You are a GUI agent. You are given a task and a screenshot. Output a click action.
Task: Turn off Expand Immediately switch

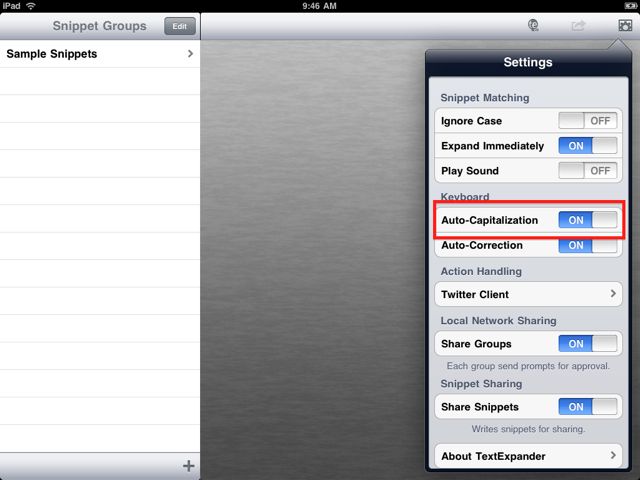click(588, 146)
